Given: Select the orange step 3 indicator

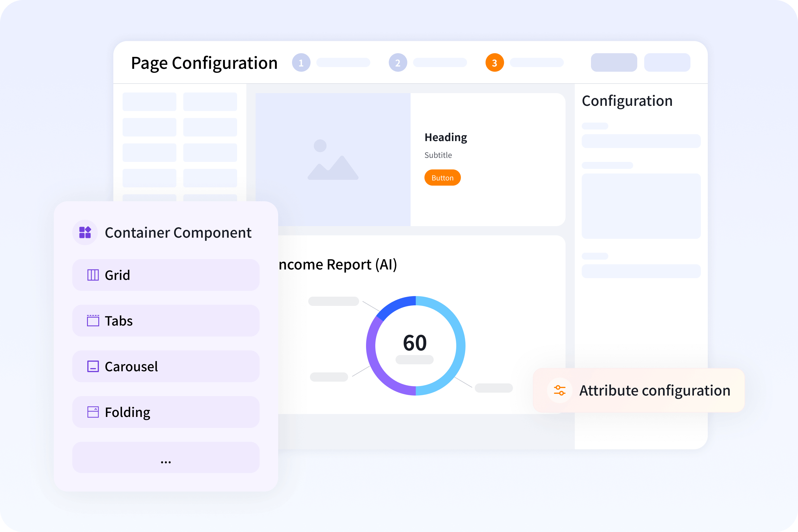Looking at the screenshot, I should (495, 62).
